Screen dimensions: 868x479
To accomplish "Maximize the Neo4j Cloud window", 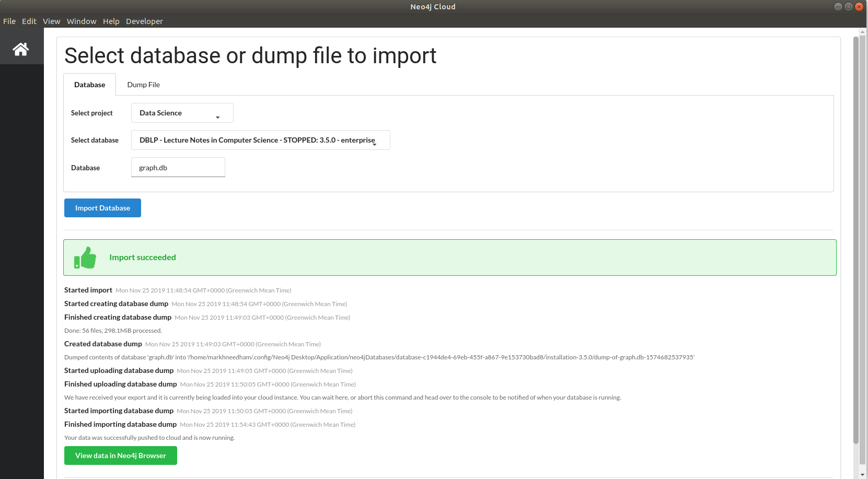I will [x=849, y=7].
